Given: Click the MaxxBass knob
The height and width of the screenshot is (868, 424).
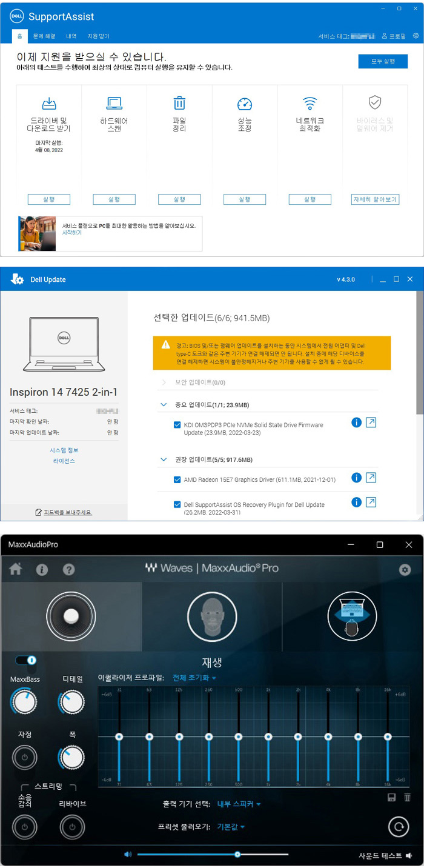Looking at the screenshot, I should pyautogui.click(x=24, y=702).
